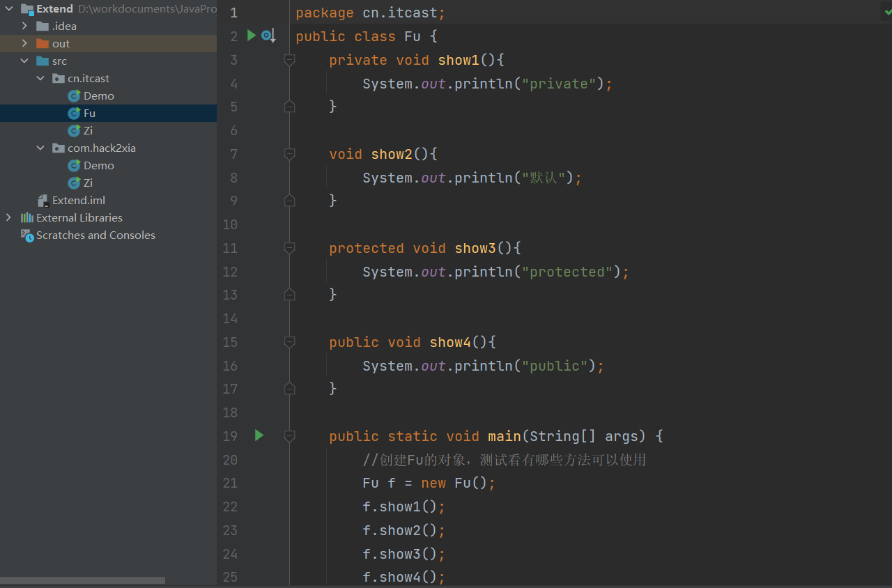Click the "private" string literal on line 4
The height and width of the screenshot is (588, 892).
coord(559,84)
